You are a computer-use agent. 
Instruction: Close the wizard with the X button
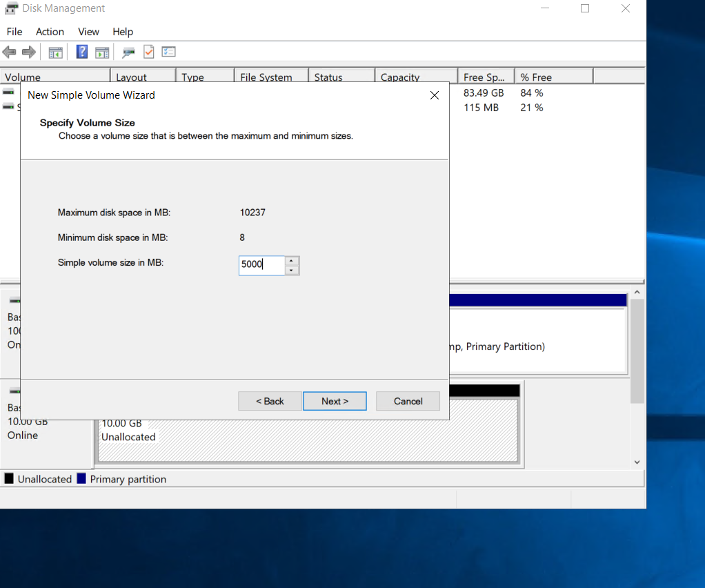point(435,95)
